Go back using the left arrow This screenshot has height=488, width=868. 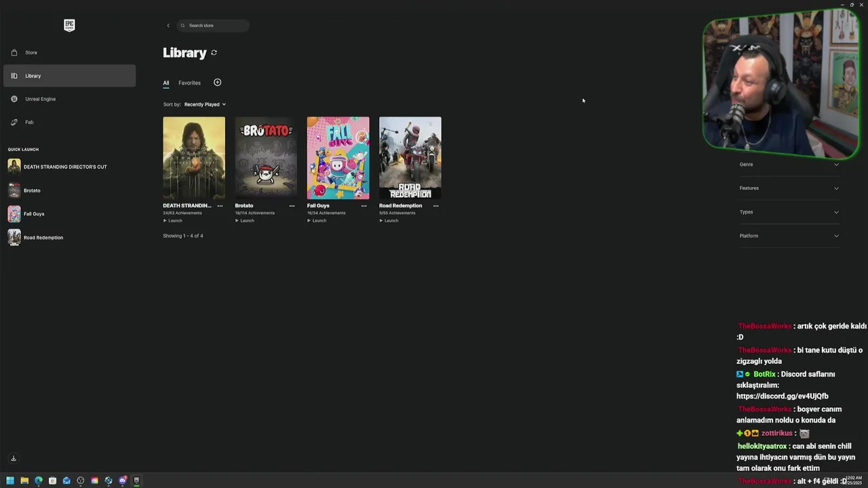[x=168, y=26]
